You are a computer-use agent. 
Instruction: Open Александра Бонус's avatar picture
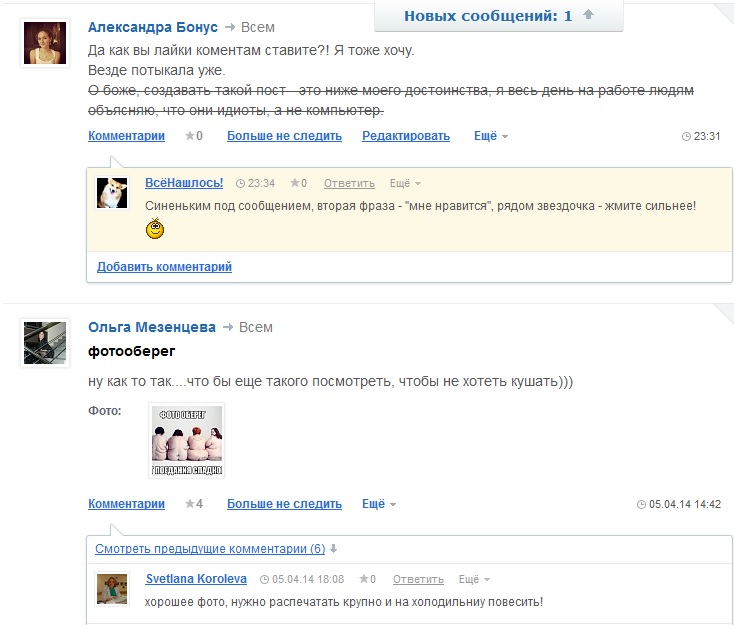pos(44,43)
